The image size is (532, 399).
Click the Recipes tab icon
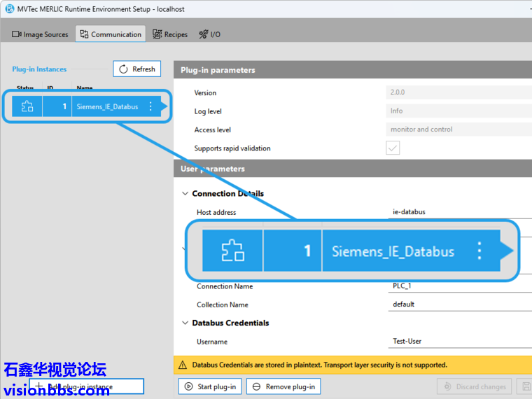[x=157, y=34]
